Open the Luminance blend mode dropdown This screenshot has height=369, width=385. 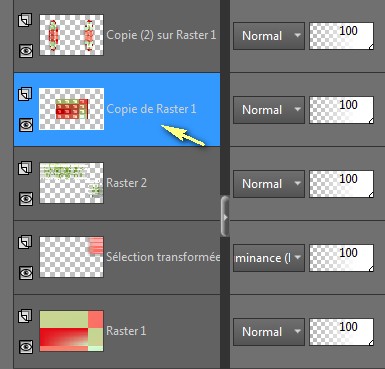pyautogui.click(x=269, y=258)
